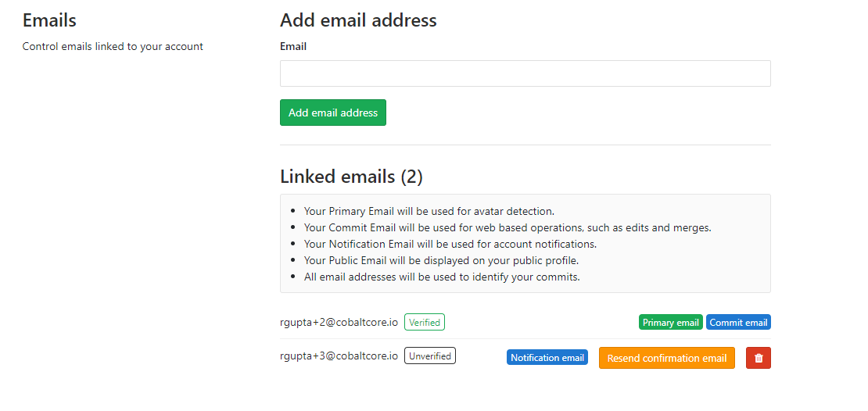Click the Commit Email web operations note
Screen dimensions: 868x411
508,227
